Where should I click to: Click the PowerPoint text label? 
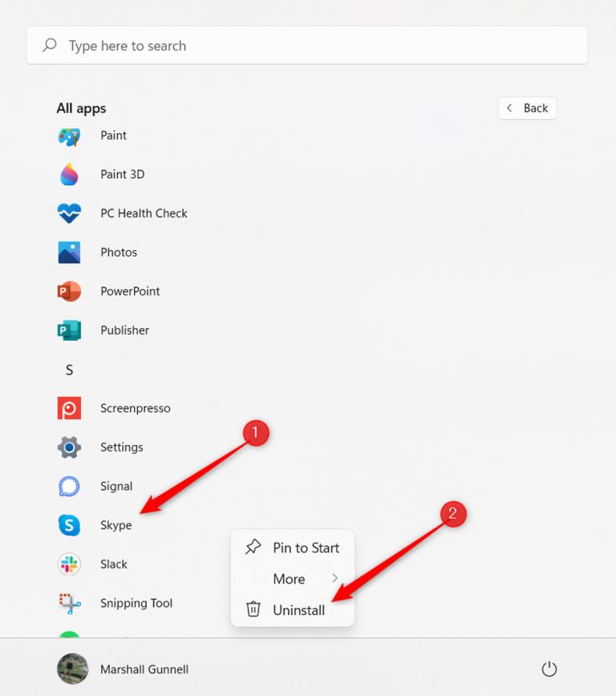pos(130,292)
